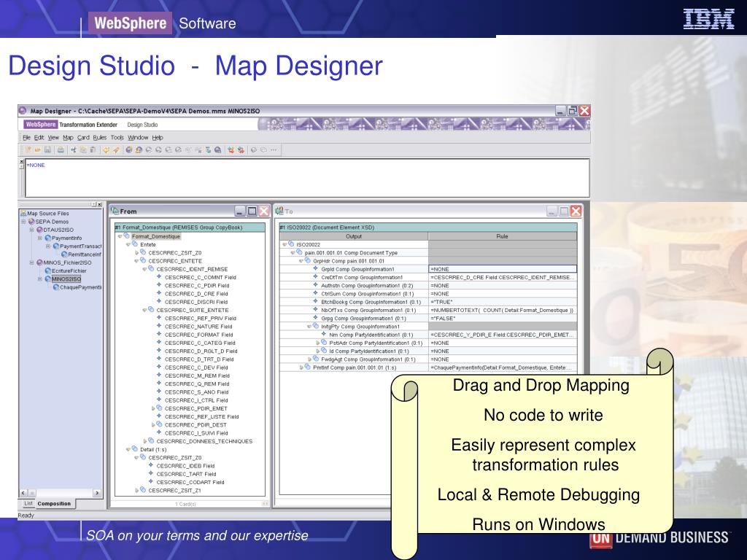Click the Print toolbar icon
The height and width of the screenshot is (560, 747).
tap(61, 150)
